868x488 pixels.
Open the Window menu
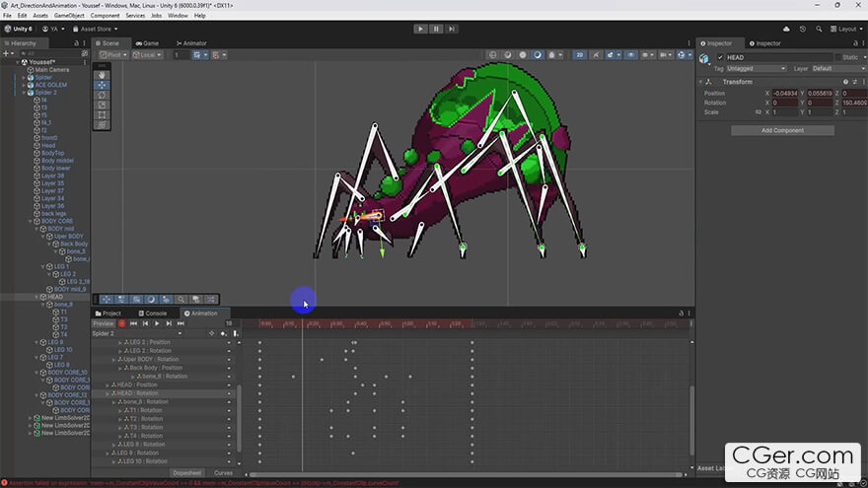tap(178, 16)
